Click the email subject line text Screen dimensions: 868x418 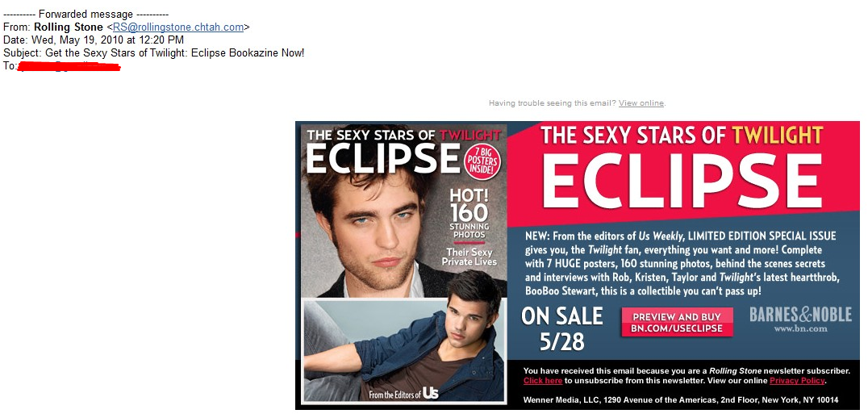pyautogui.click(x=154, y=53)
